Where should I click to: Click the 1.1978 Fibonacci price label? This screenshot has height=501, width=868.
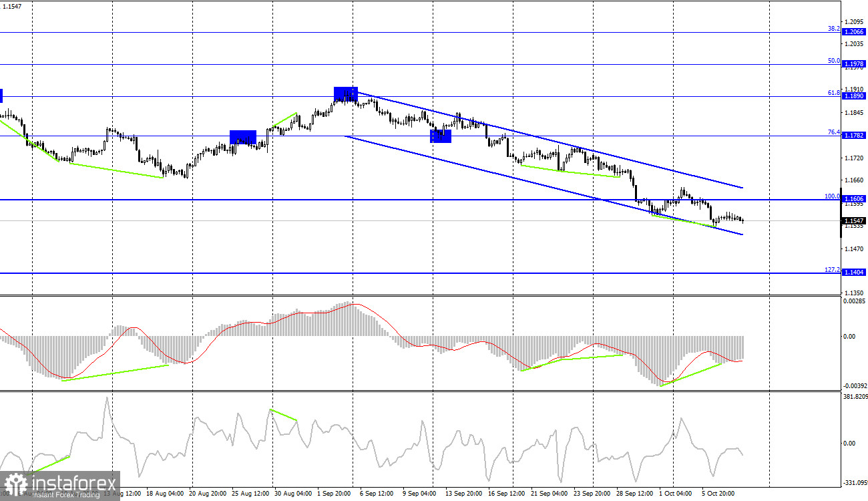point(855,65)
